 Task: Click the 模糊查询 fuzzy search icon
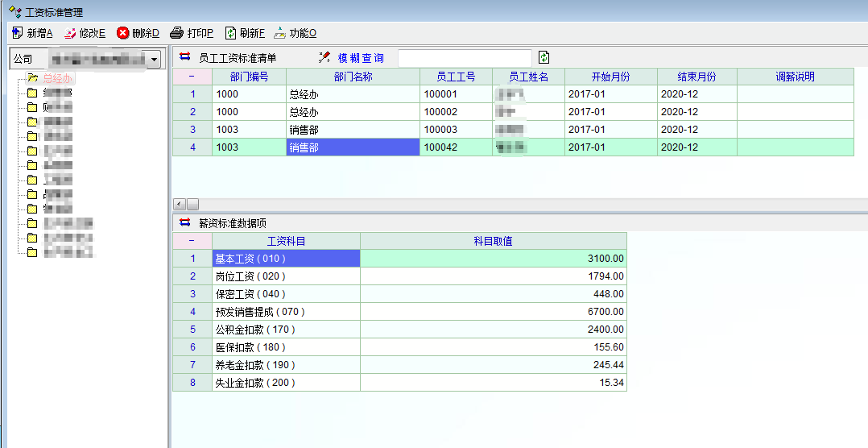[324, 57]
